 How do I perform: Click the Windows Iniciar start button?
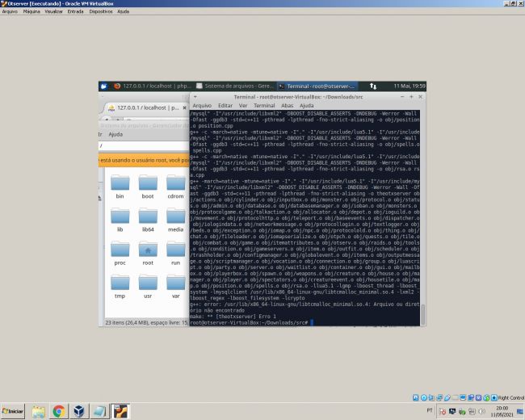[13, 411]
